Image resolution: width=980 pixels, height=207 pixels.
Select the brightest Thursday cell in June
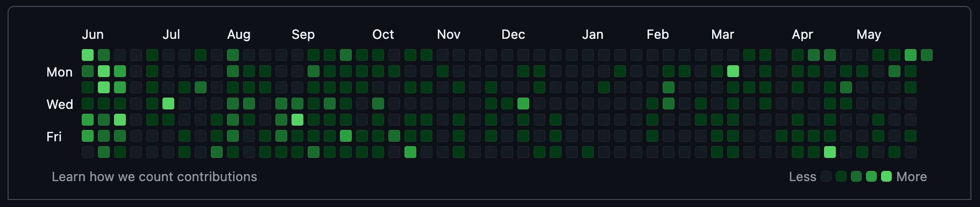click(120, 120)
